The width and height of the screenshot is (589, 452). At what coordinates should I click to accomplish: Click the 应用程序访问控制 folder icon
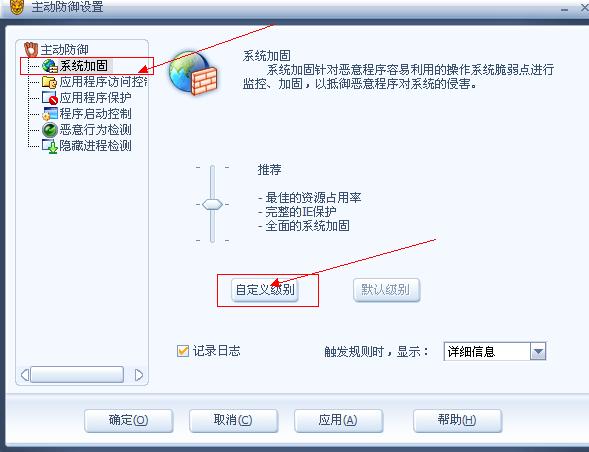[x=49, y=82]
